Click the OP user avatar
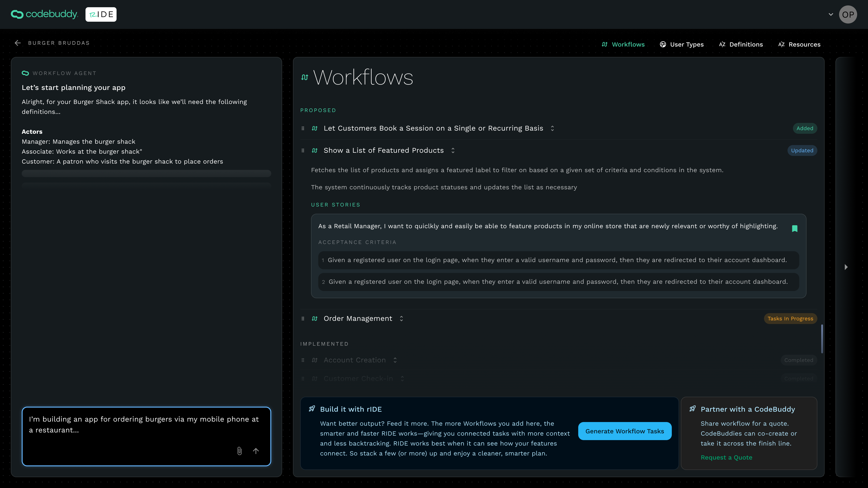868x488 pixels. (848, 14)
